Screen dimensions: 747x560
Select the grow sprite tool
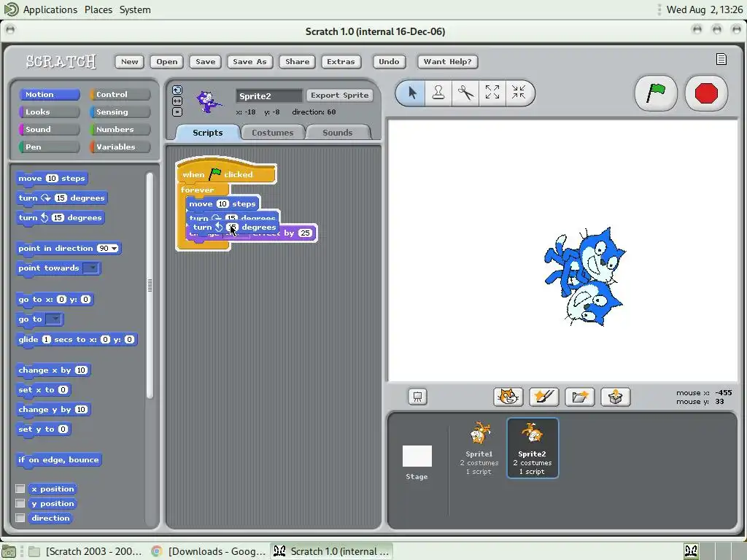click(x=492, y=93)
